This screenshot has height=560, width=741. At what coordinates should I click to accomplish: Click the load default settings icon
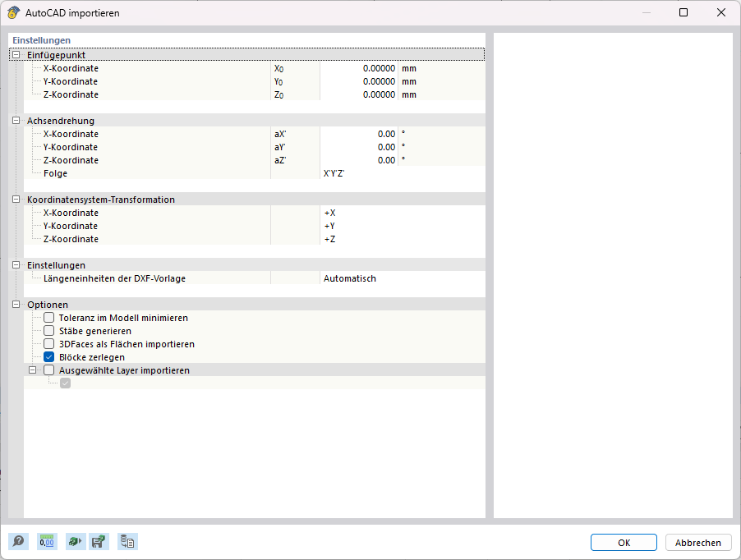[75, 542]
